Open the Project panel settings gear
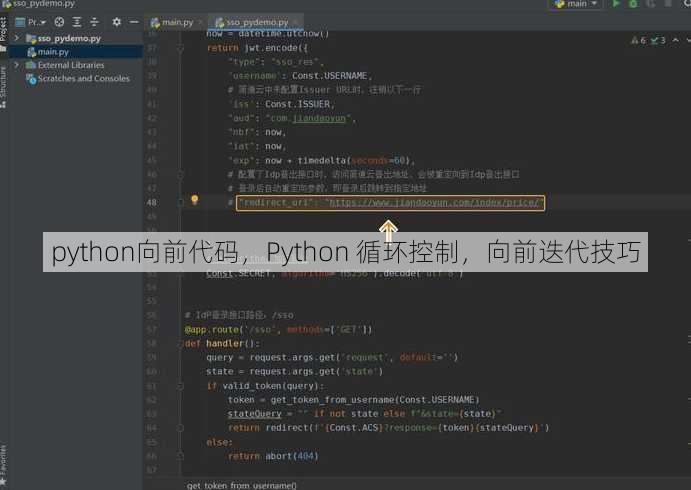Viewport: 691px width, 490px height. (x=116, y=22)
